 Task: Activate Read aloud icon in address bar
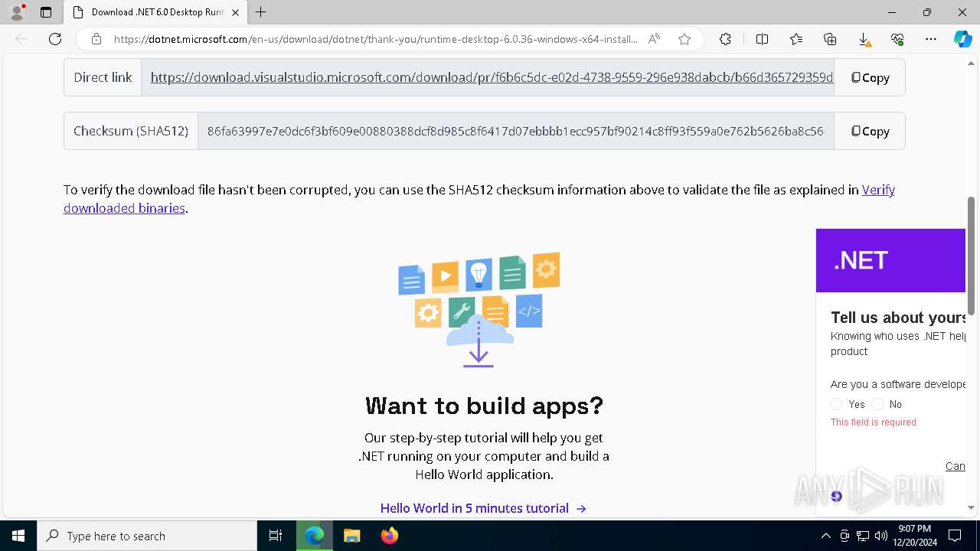point(654,39)
